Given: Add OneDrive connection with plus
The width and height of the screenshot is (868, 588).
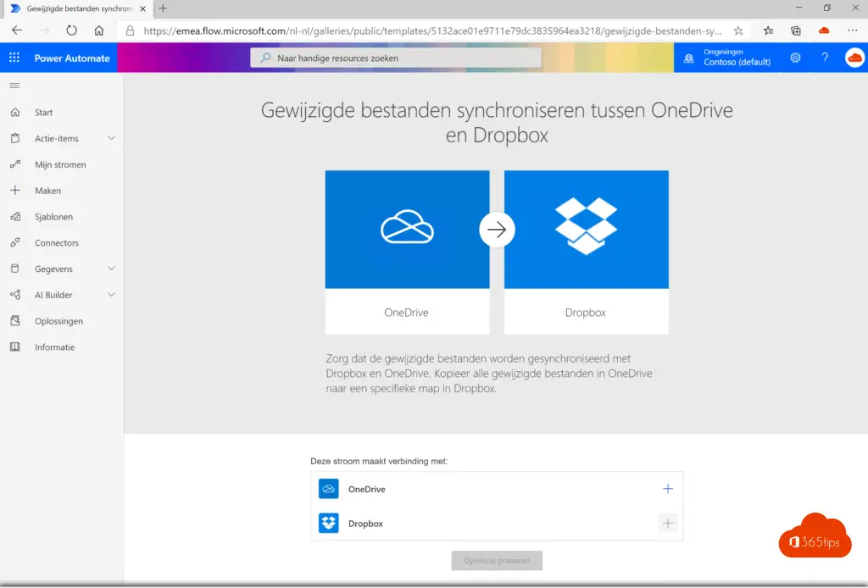Looking at the screenshot, I should click(668, 489).
